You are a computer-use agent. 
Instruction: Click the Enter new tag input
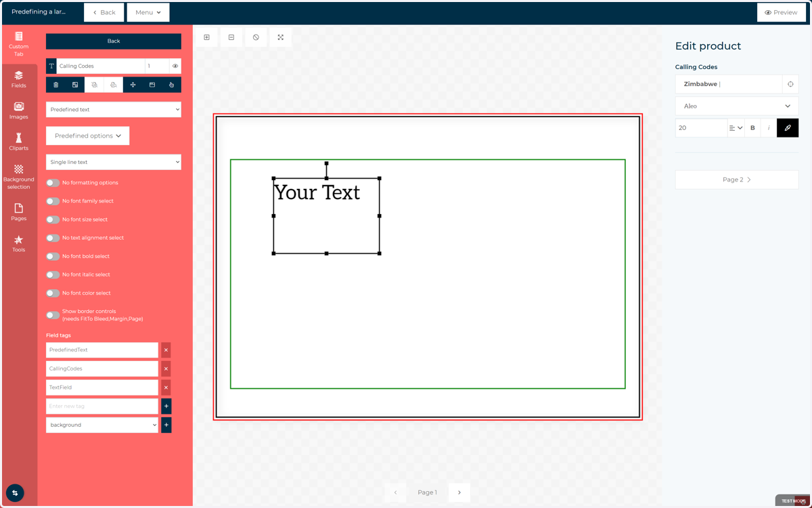(x=102, y=406)
